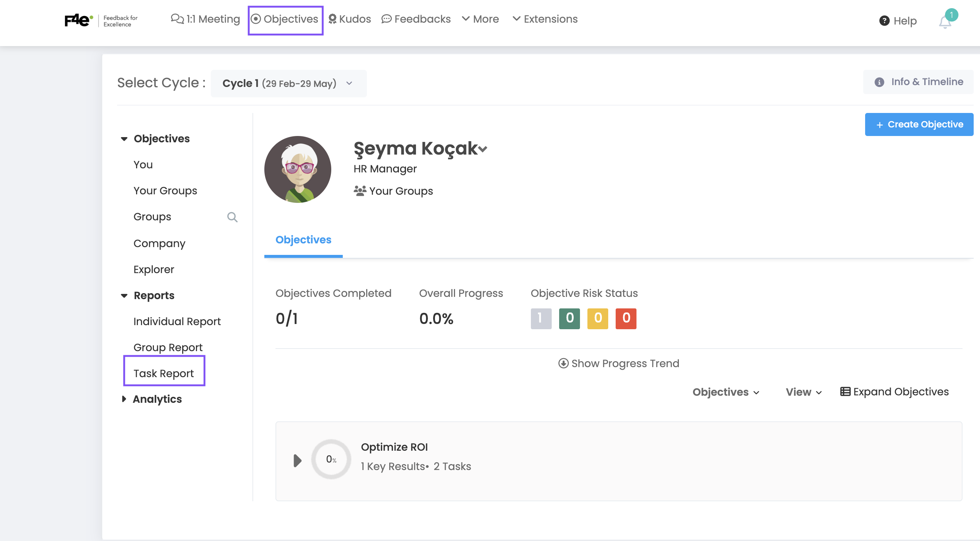
Task: Click the notification bell icon
Action: pyautogui.click(x=945, y=22)
